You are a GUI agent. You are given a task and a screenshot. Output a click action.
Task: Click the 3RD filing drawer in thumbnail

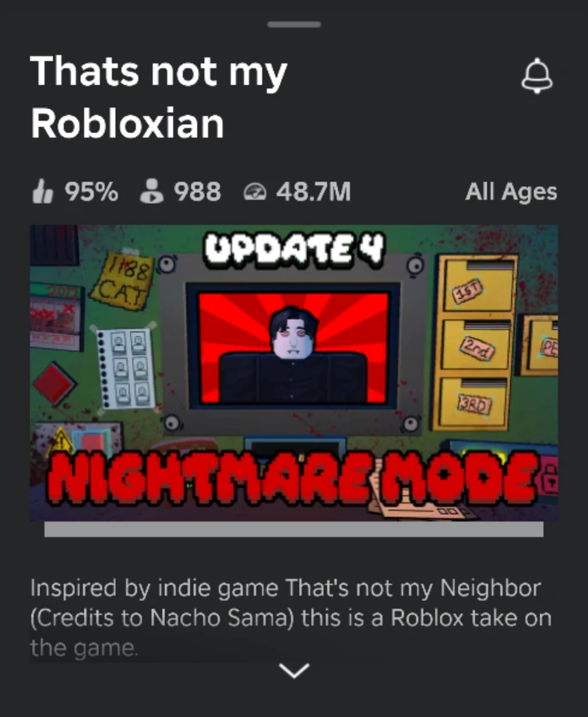(x=474, y=402)
